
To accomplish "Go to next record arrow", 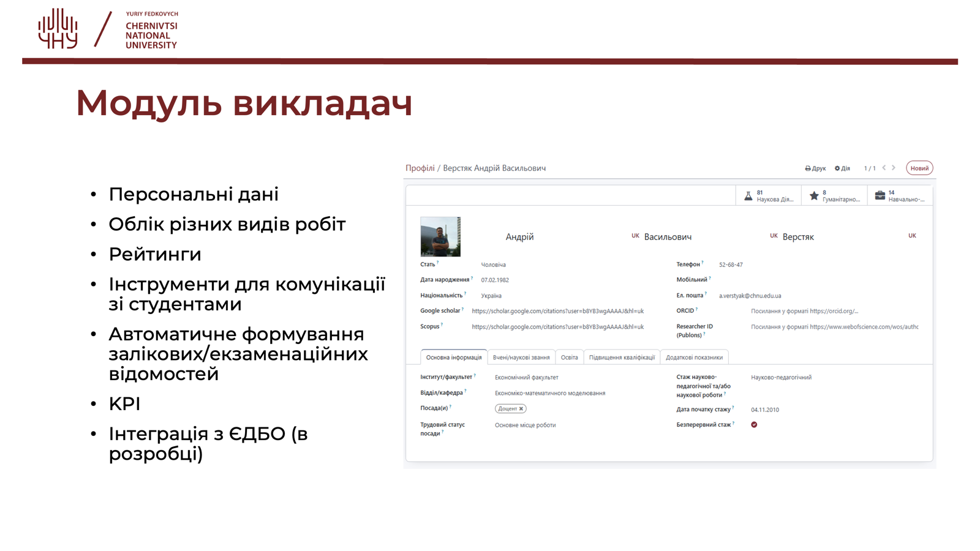I will pos(894,168).
